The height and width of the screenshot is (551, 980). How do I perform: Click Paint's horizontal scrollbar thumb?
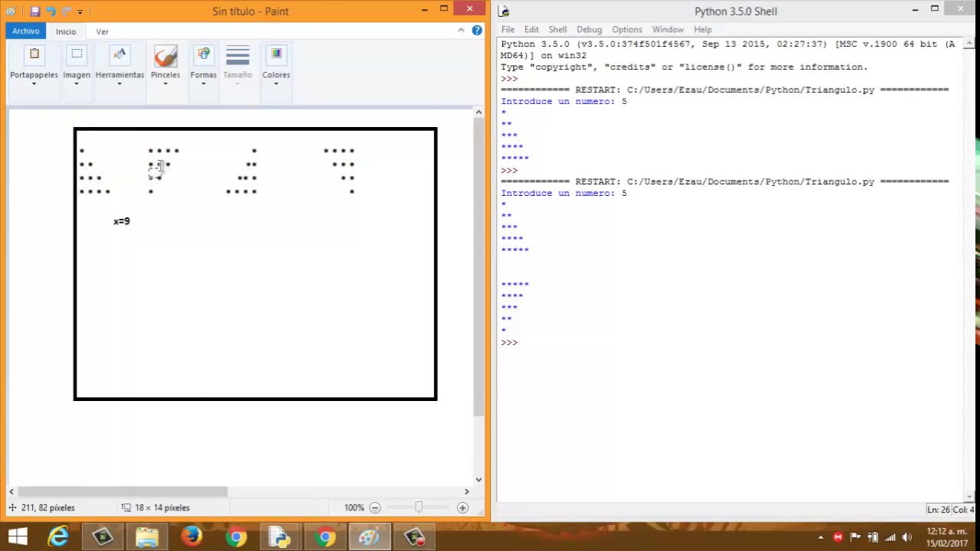[x=122, y=491]
